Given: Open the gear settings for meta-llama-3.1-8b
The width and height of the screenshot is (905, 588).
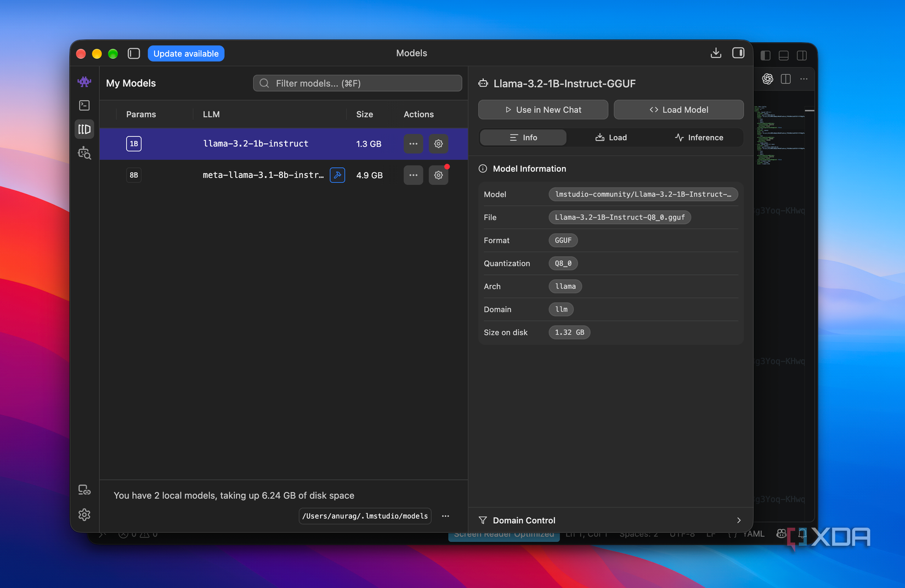Looking at the screenshot, I should [438, 175].
